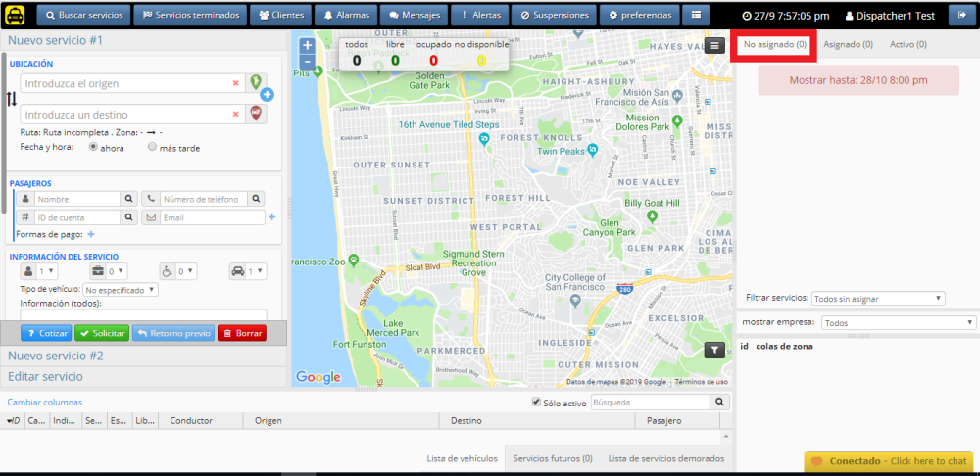Open the map hamburger menu icon
This screenshot has width=980, height=476.
(x=715, y=45)
